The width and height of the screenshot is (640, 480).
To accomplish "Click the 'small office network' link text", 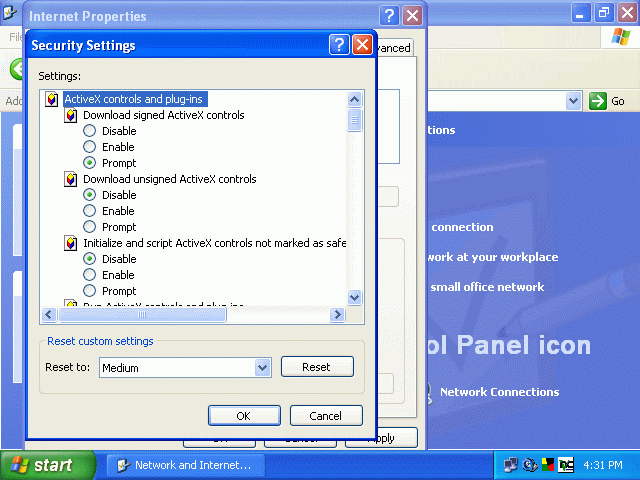I will pyautogui.click(x=487, y=287).
